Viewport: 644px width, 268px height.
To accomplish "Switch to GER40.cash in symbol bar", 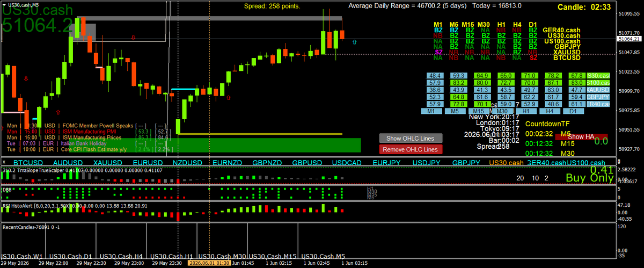I will pos(546,162).
